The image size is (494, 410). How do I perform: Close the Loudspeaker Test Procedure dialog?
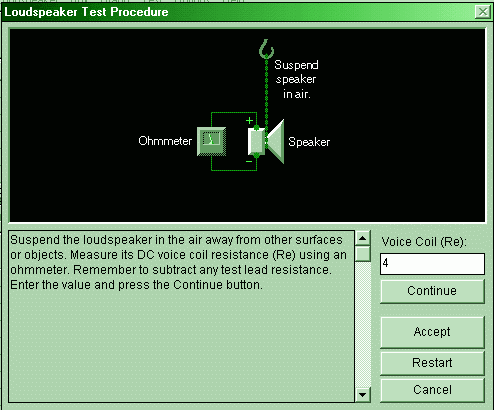[x=483, y=12]
